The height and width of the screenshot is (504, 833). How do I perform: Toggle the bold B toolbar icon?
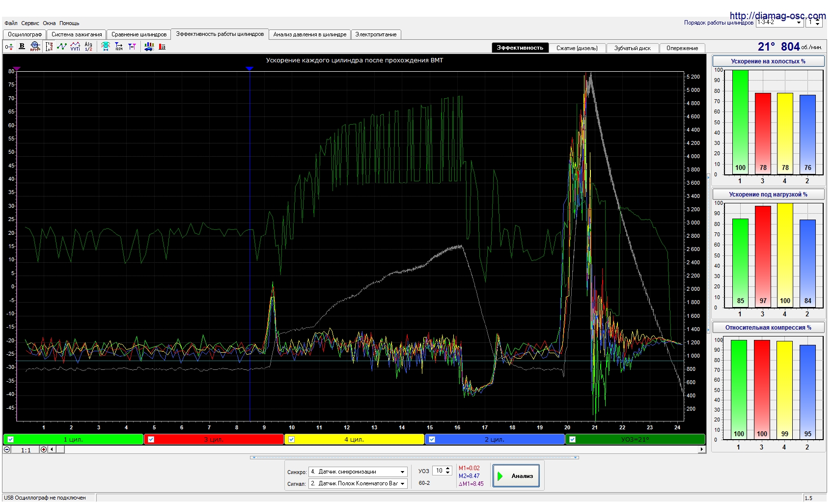(22, 46)
